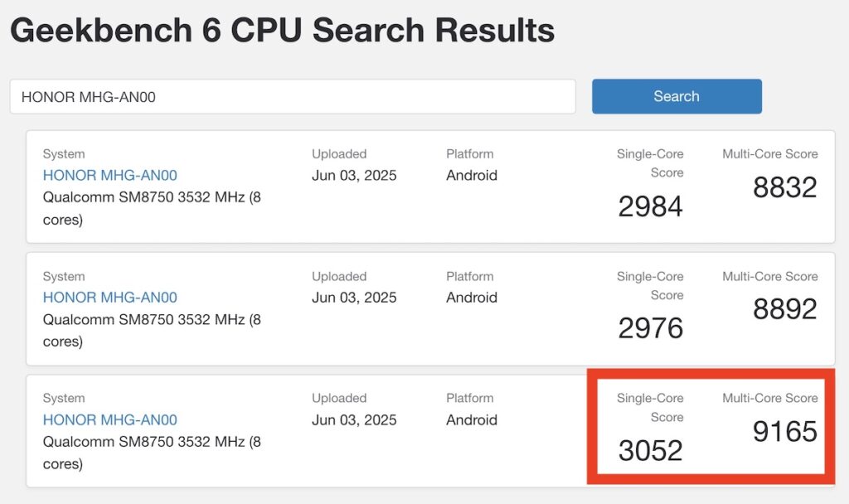Select multi-core score 8832

[784, 187]
